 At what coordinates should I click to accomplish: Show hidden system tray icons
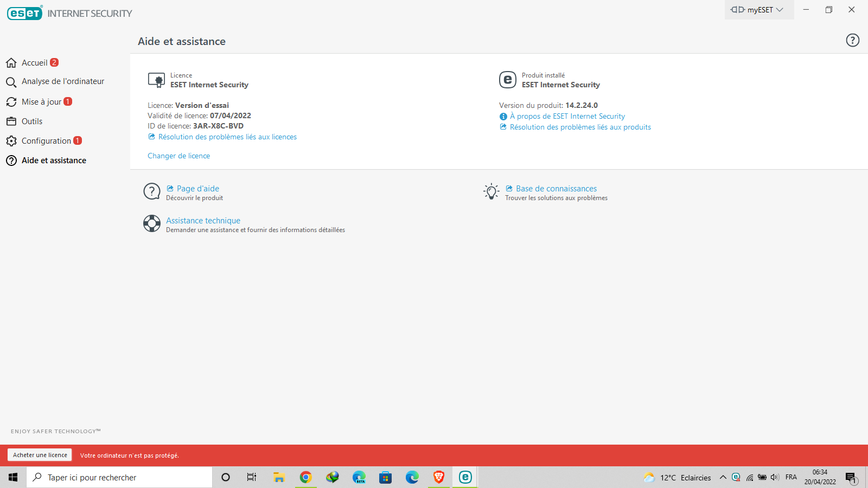click(723, 477)
